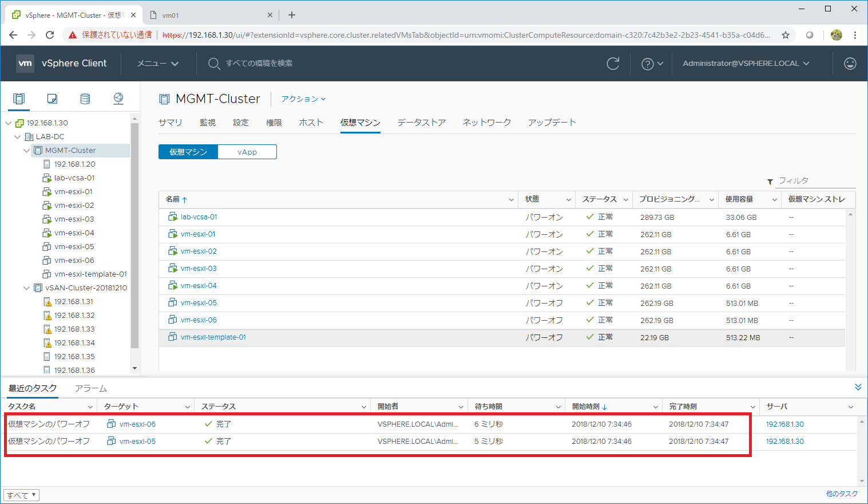Open the メニュー dropdown in the header
Viewport: 868px width, 504px height.
(x=158, y=64)
